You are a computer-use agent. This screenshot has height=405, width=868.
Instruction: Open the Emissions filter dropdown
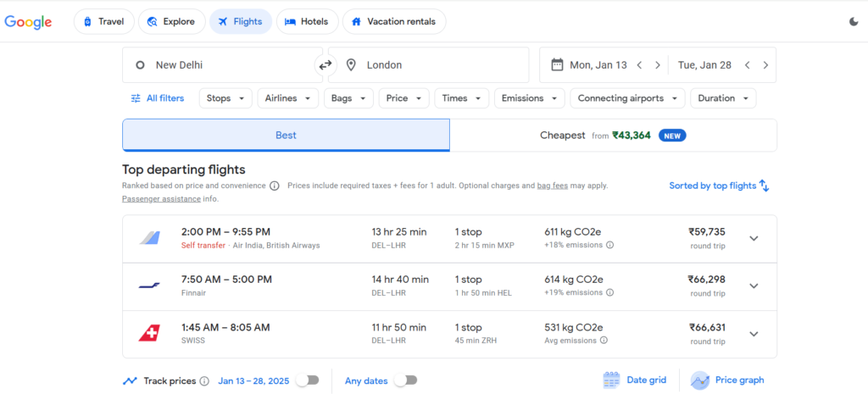click(x=529, y=98)
